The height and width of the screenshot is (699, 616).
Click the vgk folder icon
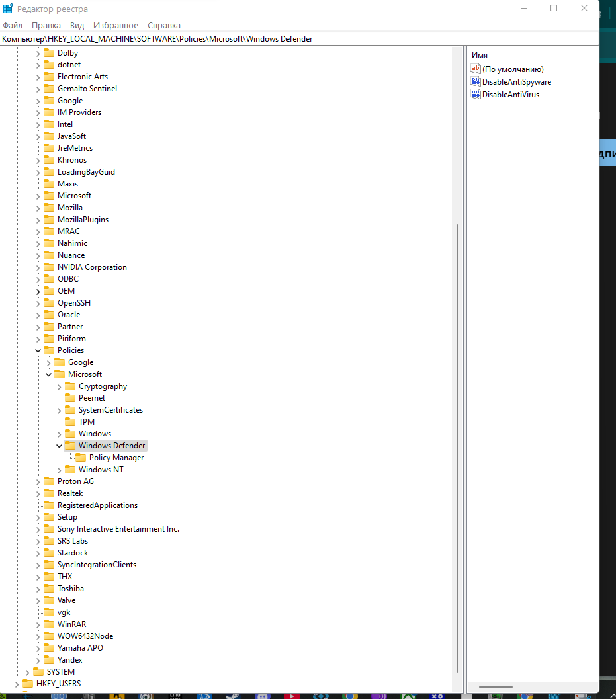click(49, 612)
